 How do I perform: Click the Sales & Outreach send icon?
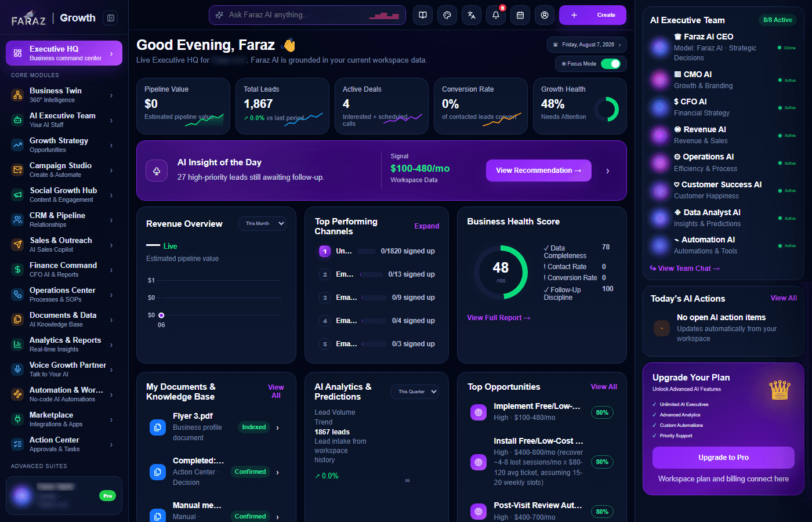tap(18, 245)
